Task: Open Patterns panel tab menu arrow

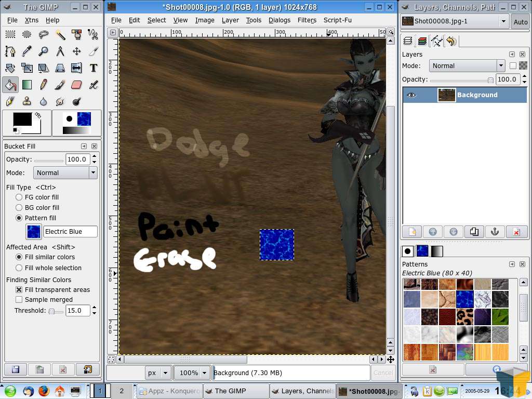Action: pos(512,264)
